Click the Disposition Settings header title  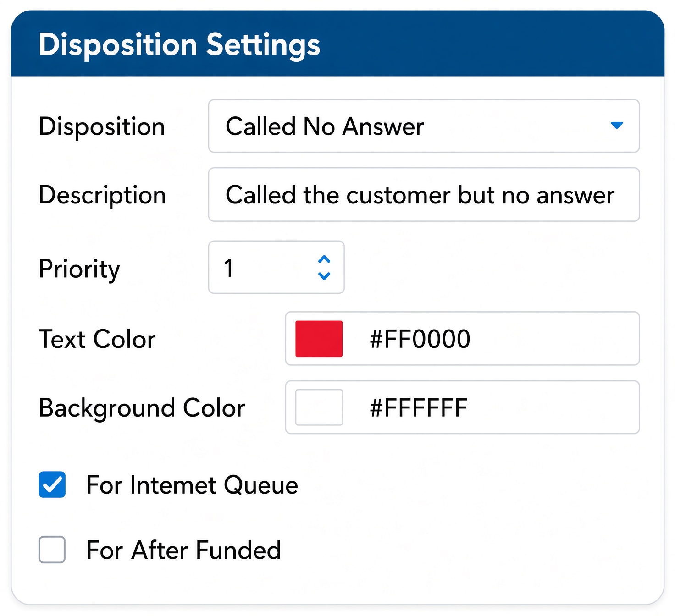[x=179, y=45]
